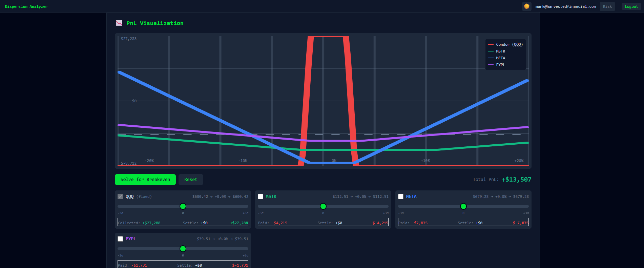
Task: Click the META total $-7,835 in red
Action: pos(520,223)
